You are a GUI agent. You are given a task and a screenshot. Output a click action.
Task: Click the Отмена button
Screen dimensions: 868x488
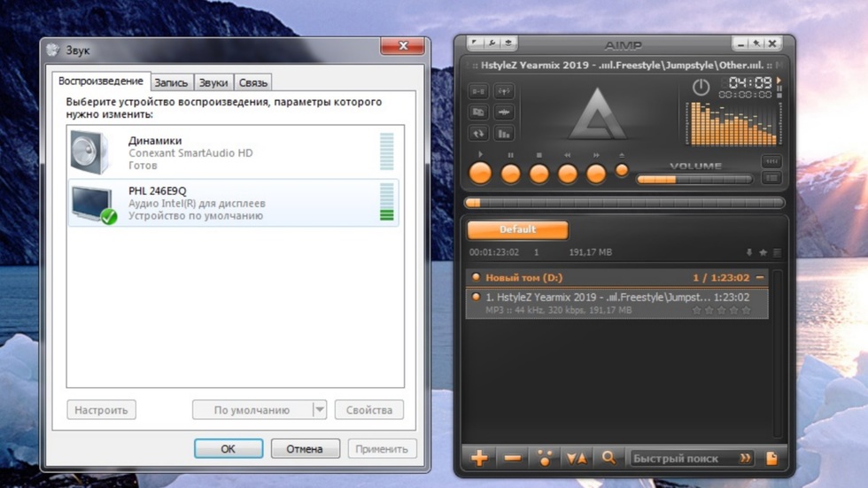pyautogui.click(x=305, y=449)
